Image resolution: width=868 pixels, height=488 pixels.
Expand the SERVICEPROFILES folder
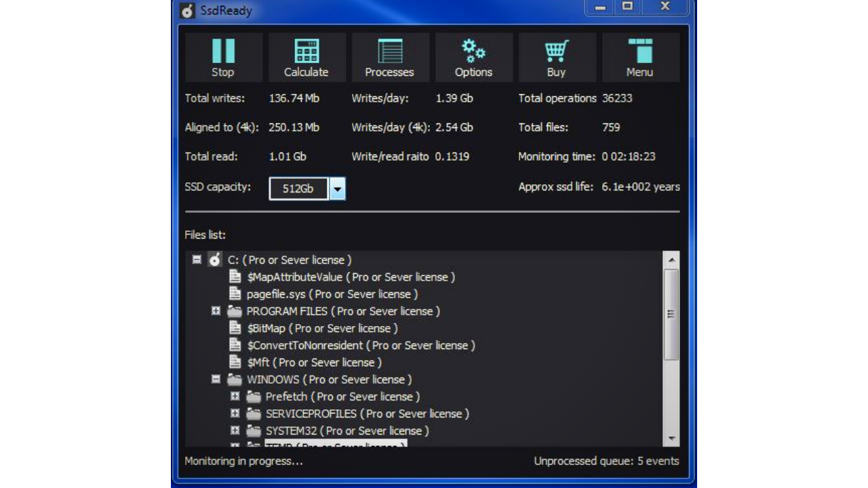235,413
